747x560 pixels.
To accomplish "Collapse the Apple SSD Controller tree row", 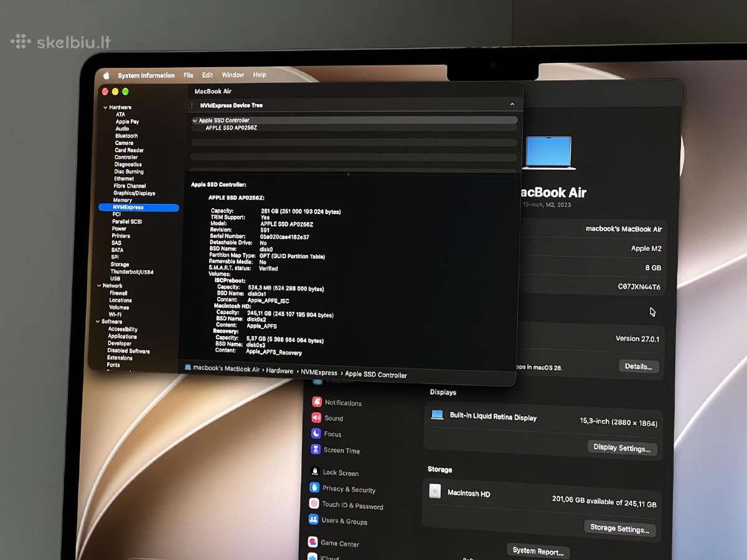I will (195, 120).
